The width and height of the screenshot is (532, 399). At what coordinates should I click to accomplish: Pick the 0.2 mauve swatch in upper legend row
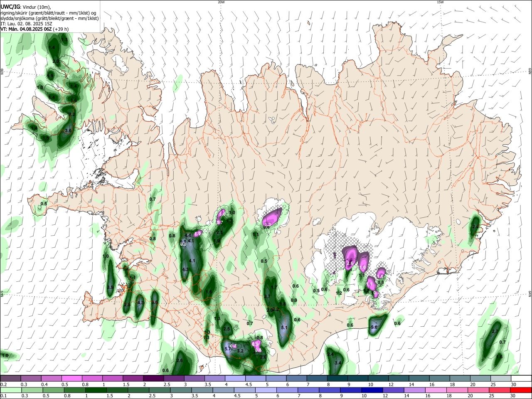point(10,378)
